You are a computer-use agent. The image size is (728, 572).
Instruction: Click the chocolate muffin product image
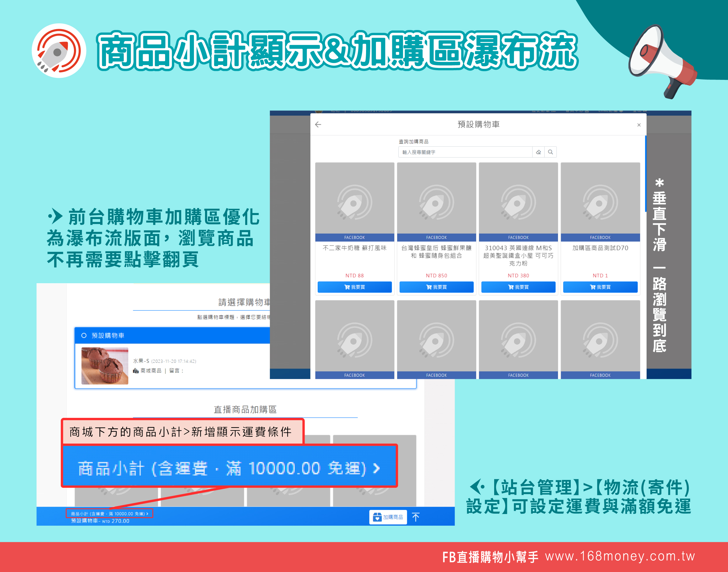coord(105,366)
